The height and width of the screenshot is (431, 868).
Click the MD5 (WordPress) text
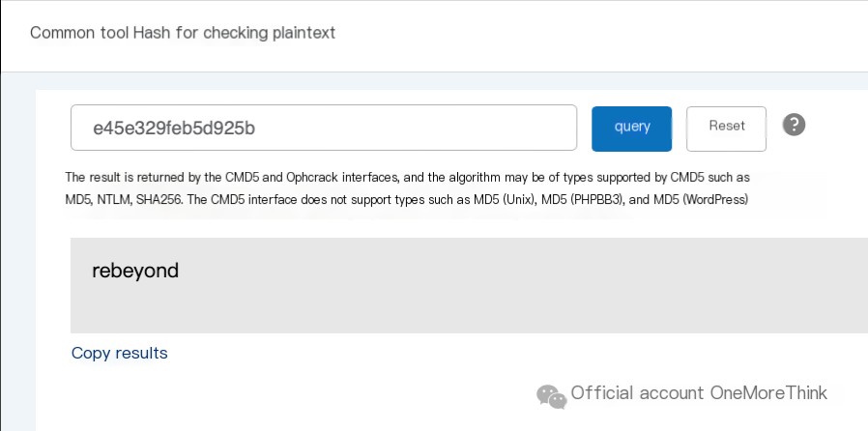tap(701, 199)
